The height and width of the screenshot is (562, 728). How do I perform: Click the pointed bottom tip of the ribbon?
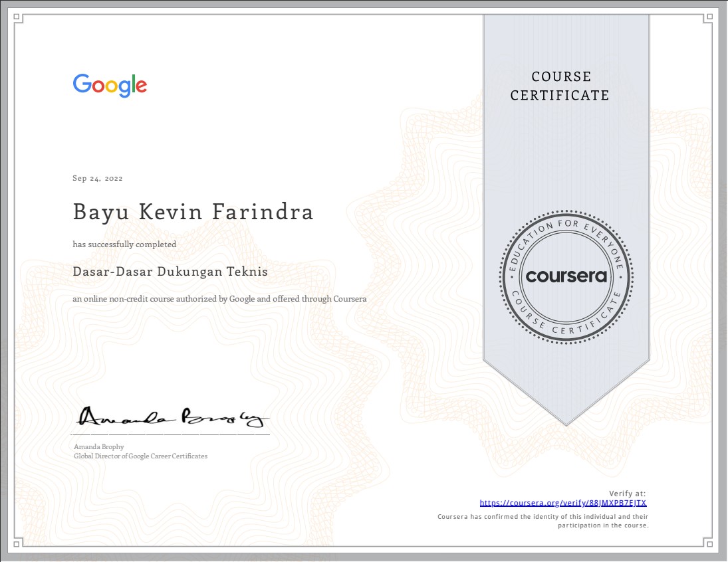pos(566,422)
